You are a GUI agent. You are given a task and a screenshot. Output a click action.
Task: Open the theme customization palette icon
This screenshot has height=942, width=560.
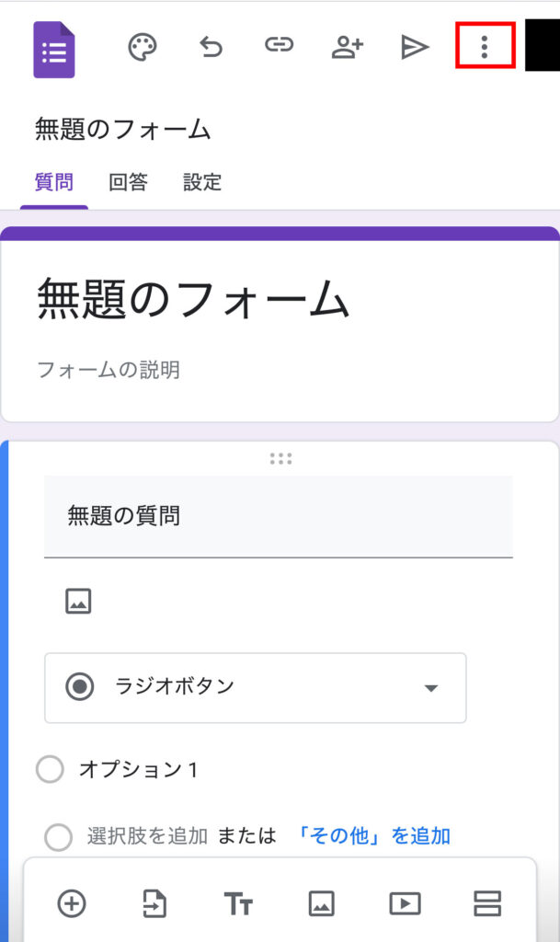click(142, 48)
